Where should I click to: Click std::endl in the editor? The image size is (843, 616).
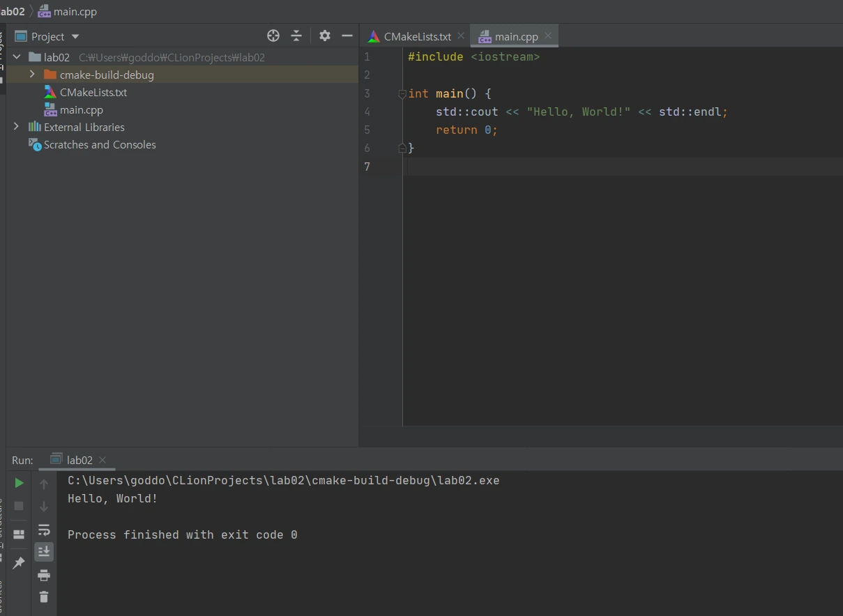(690, 111)
